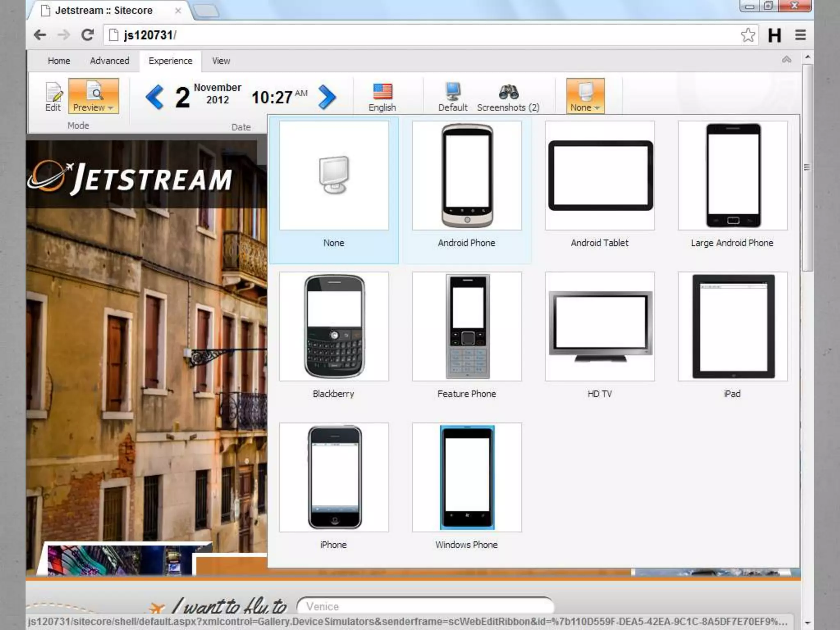Select the Android Phone simulator

click(467, 176)
